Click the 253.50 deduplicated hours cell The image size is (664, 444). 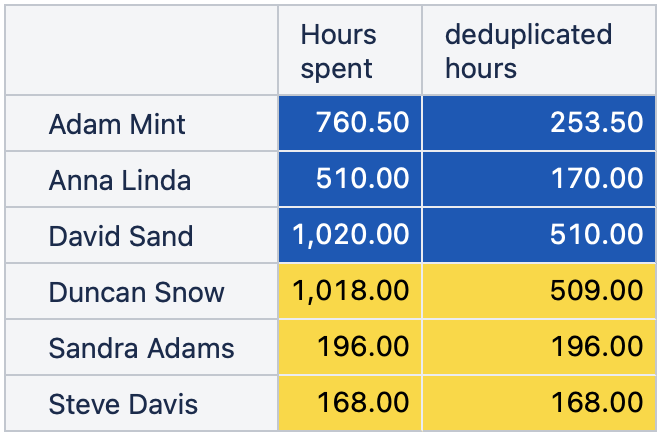click(539, 123)
